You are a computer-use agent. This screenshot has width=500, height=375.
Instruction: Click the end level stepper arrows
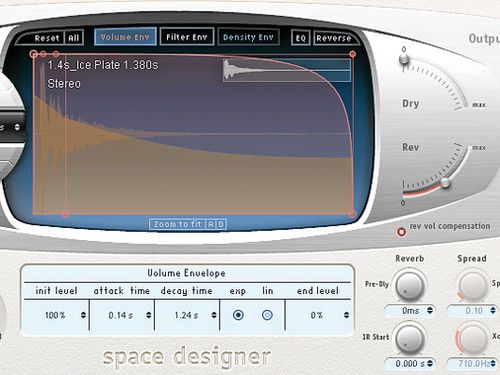tap(347, 315)
